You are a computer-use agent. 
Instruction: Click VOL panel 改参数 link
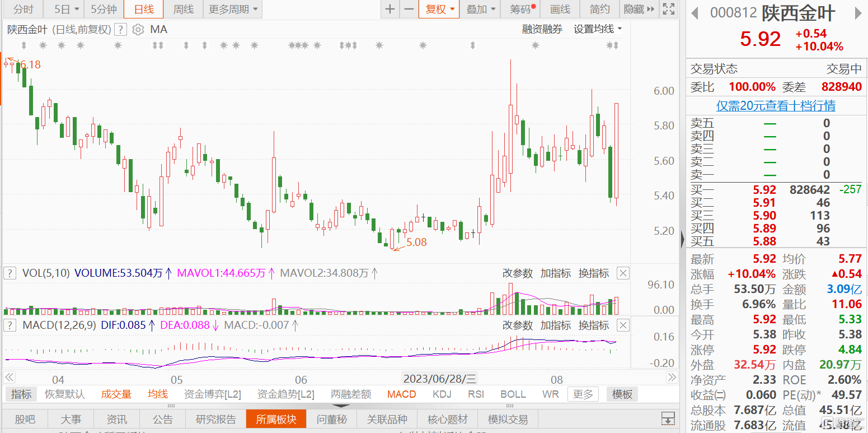(518, 273)
